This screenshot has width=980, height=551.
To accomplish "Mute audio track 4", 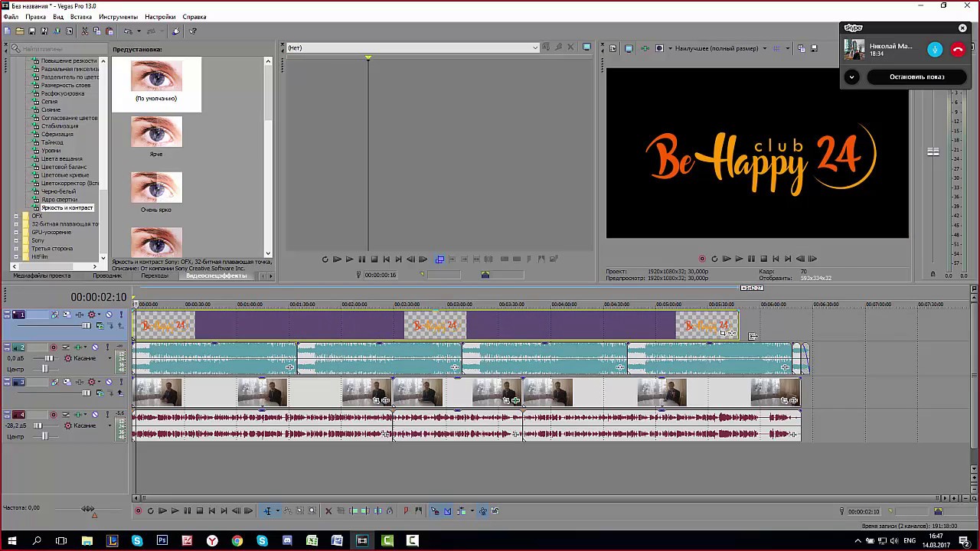I will click(95, 415).
